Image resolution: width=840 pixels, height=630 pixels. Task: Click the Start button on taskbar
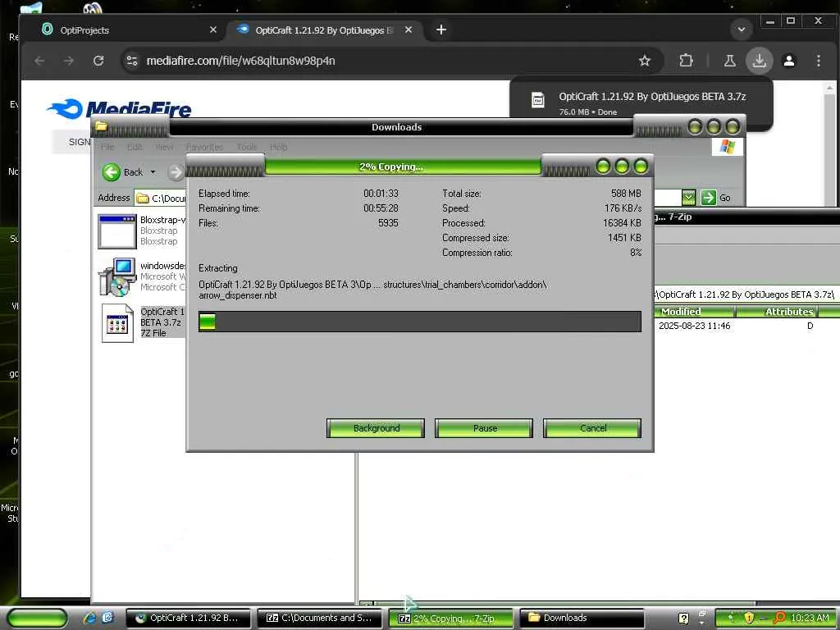pos(36,619)
